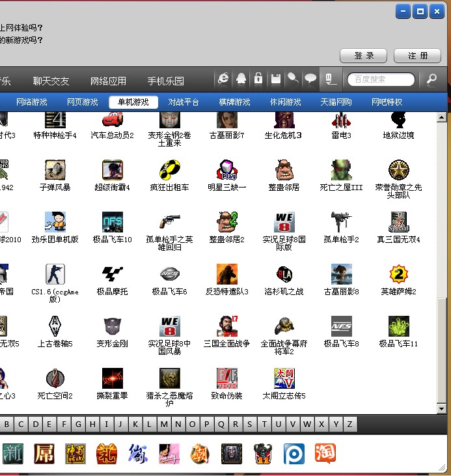The height and width of the screenshot is (476, 451).
Task: Open 上古卷轴5 game
Action: point(55,326)
